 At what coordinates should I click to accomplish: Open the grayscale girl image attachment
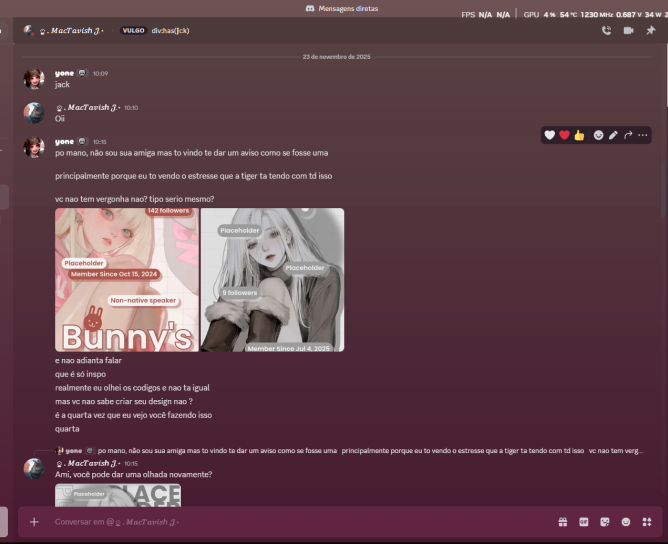272,280
